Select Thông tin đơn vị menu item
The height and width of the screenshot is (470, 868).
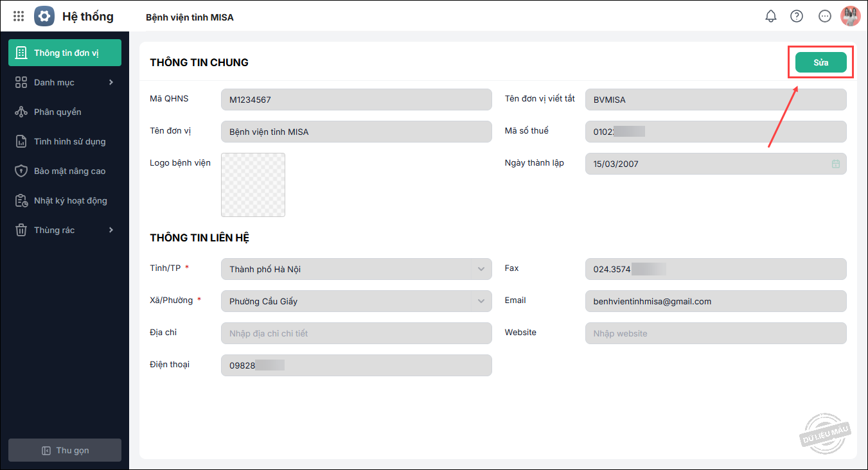[x=65, y=53]
